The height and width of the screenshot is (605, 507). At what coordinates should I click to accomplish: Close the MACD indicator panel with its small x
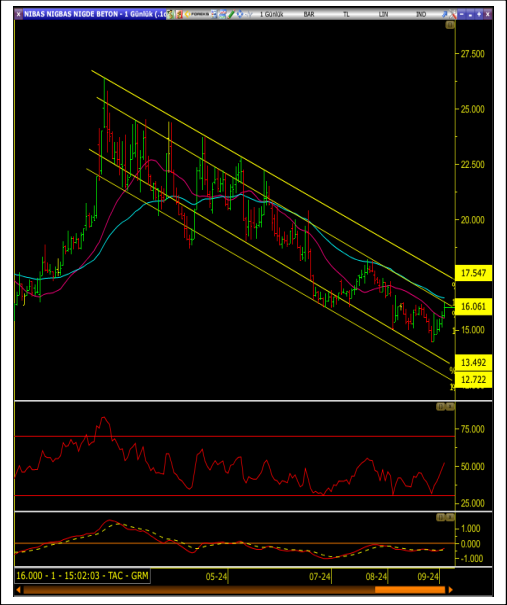pos(451,517)
